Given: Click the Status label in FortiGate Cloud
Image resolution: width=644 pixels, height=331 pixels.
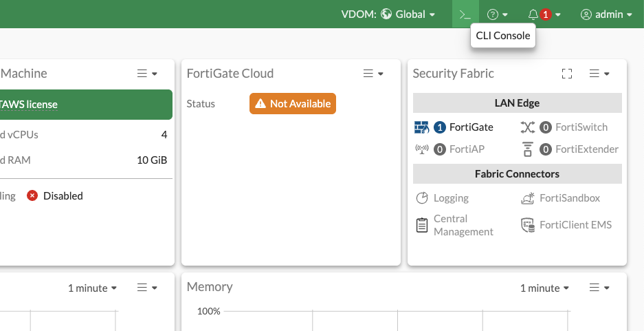Looking at the screenshot, I should pyautogui.click(x=201, y=104).
